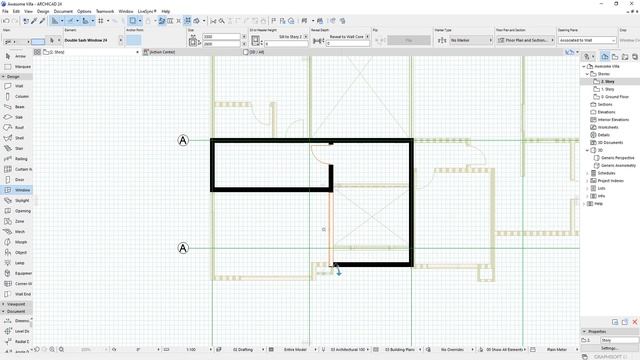This screenshot has height=360, width=640.
Task: Open the Associated to Wall dropdown
Action: (587, 40)
